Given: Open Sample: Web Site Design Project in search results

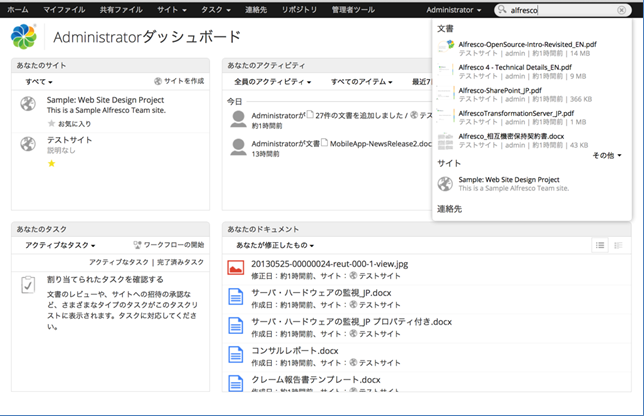Looking at the screenshot, I should click(509, 179).
